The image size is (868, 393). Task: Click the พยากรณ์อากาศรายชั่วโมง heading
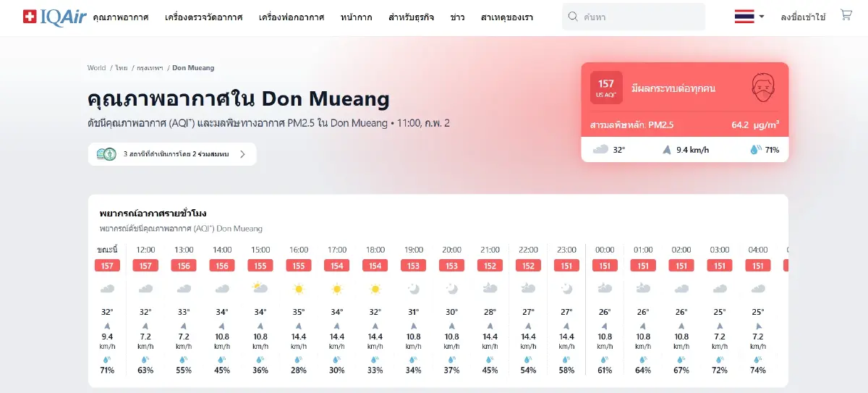tap(153, 214)
